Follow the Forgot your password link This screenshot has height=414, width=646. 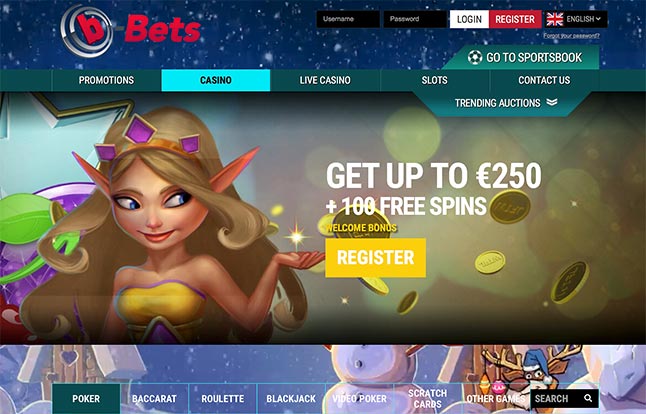point(571,36)
